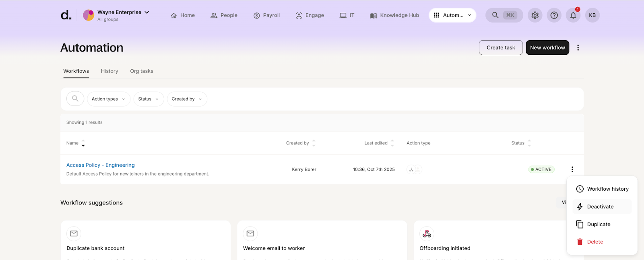
Task: Choose Delete in the workflow menu
Action: [x=595, y=242]
